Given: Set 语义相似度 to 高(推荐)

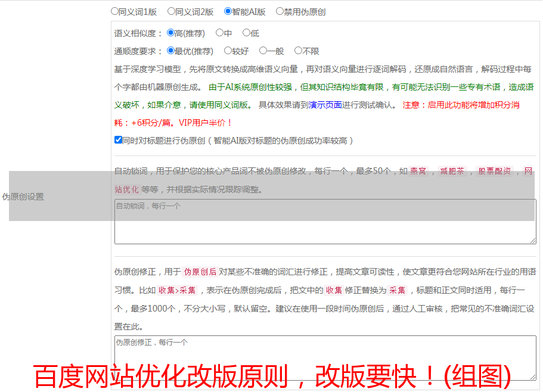Looking at the screenshot, I should 170,33.
